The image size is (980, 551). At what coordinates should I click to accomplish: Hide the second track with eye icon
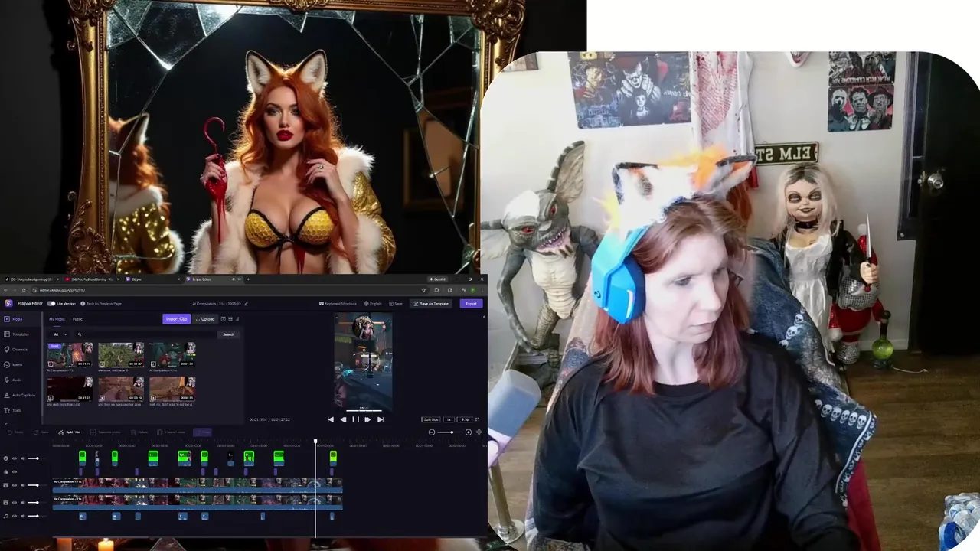click(x=15, y=471)
